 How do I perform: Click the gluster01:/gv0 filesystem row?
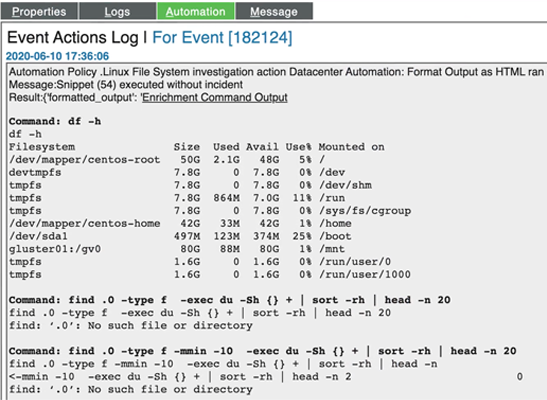(177, 249)
